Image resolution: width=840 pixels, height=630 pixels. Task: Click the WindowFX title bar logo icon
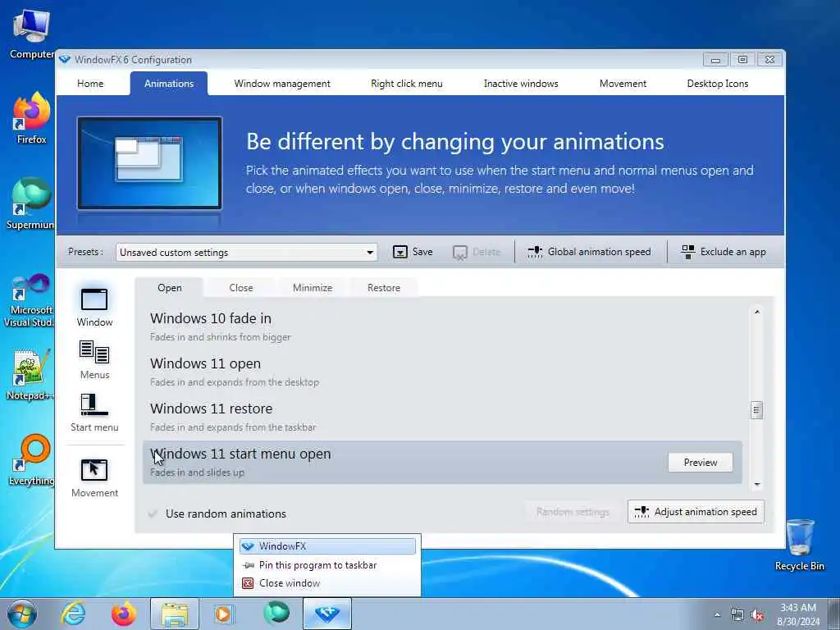pos(65,59)
